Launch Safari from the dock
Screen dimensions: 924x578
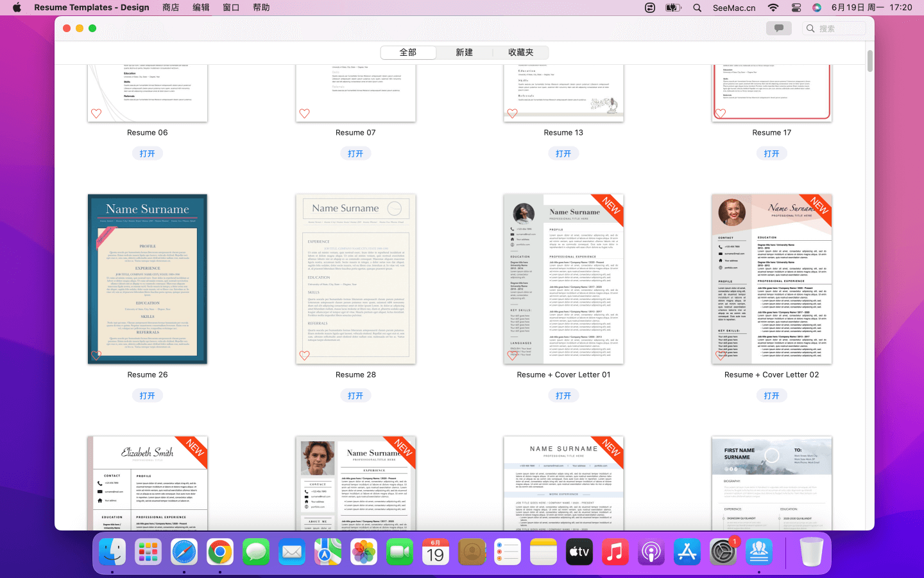point(184,552)
